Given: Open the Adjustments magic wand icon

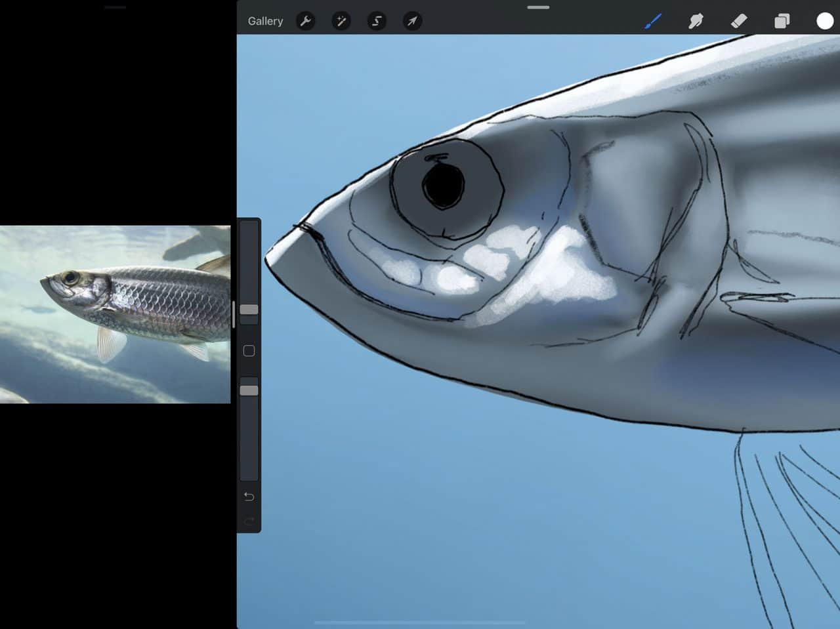Looking at the screenshot, I should pos(341,20).
